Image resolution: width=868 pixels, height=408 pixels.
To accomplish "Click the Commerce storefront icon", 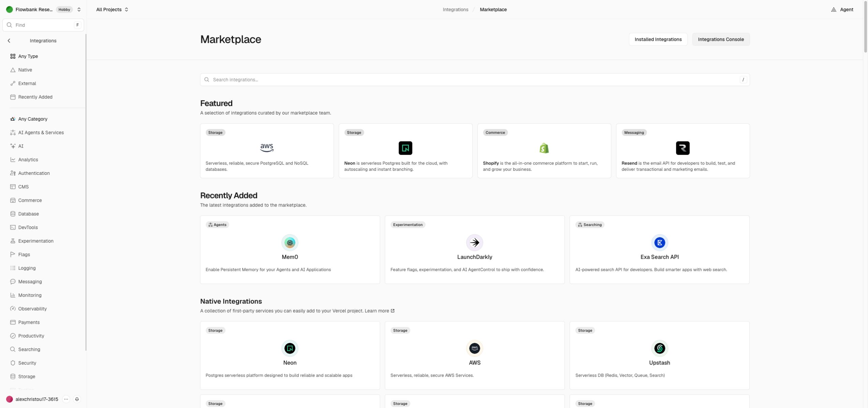I will click(x=13, y=200).
